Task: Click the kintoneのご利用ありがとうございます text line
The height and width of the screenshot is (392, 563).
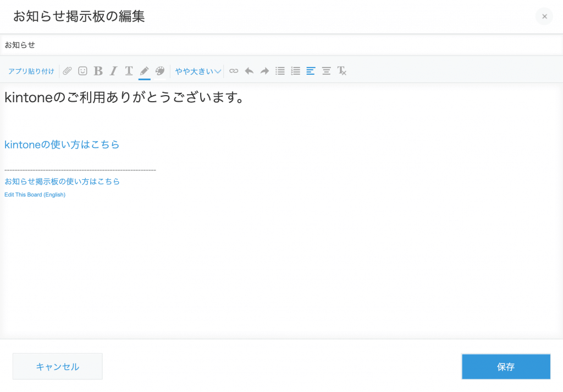Action: coord(124,97)
